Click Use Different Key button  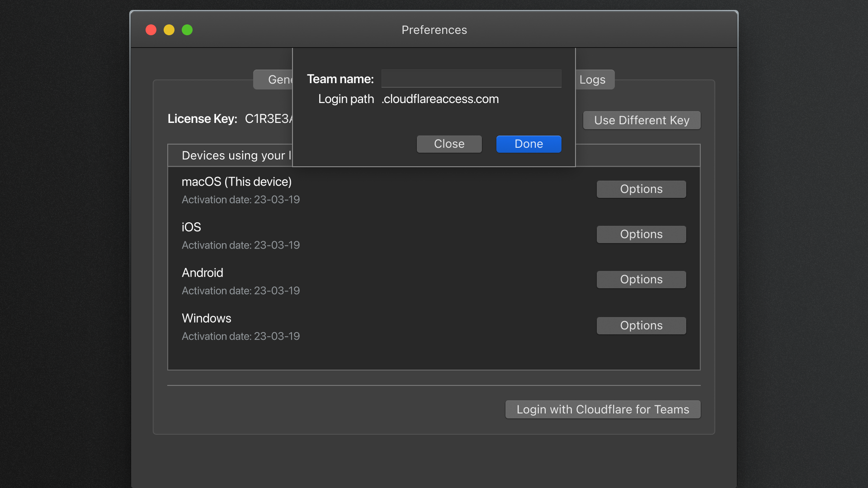[x=642, y=120]
